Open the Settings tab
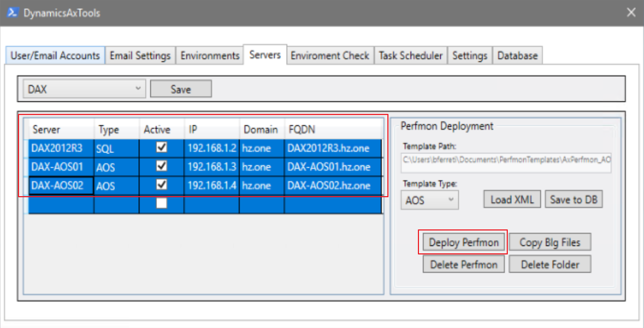The width and height of the screenshot is (644, 328). tap(470, 56)
